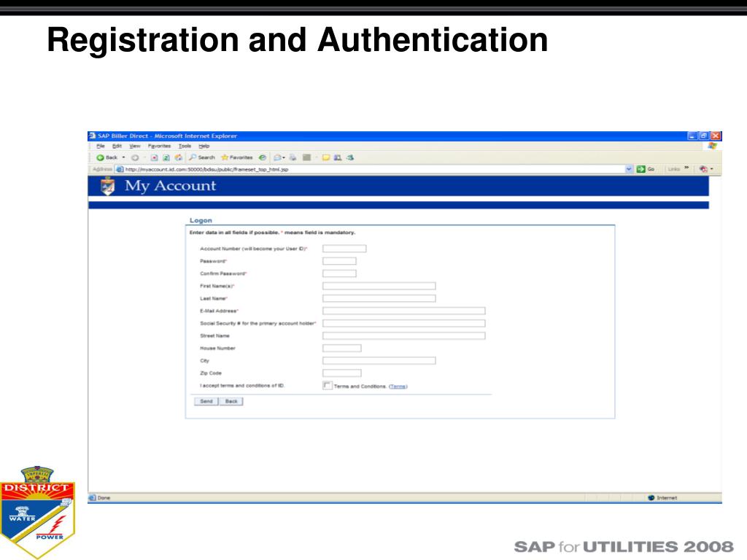Click the Password input field
747x560 pixels.
coord(339,261)
